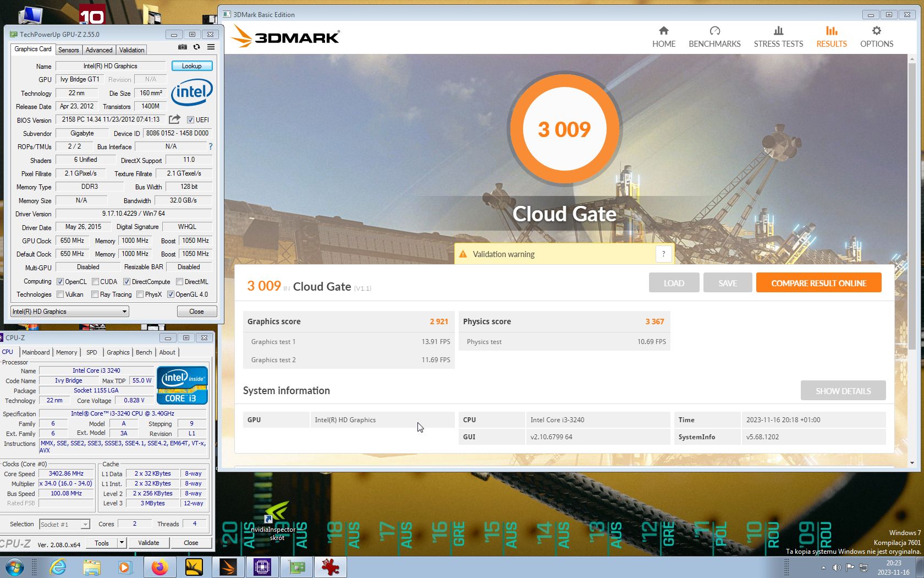Expand the CPU-Z Tools dropdown arrow

tap(122, 543)
